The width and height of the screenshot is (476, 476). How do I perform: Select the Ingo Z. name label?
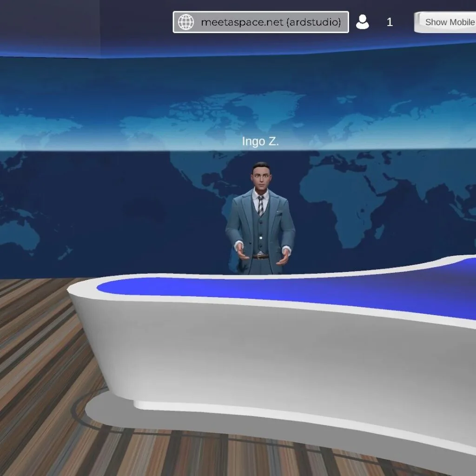coord(260,142)
